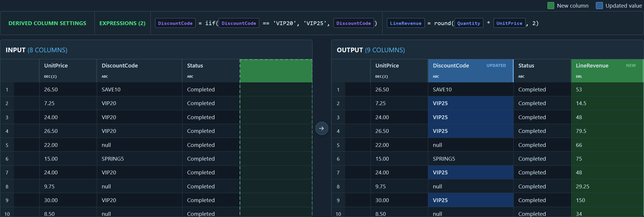Switch to the Expressions (2) tab
Image resolution: width=644 pixels, height=217 pixels.
(x=122, y=23)
